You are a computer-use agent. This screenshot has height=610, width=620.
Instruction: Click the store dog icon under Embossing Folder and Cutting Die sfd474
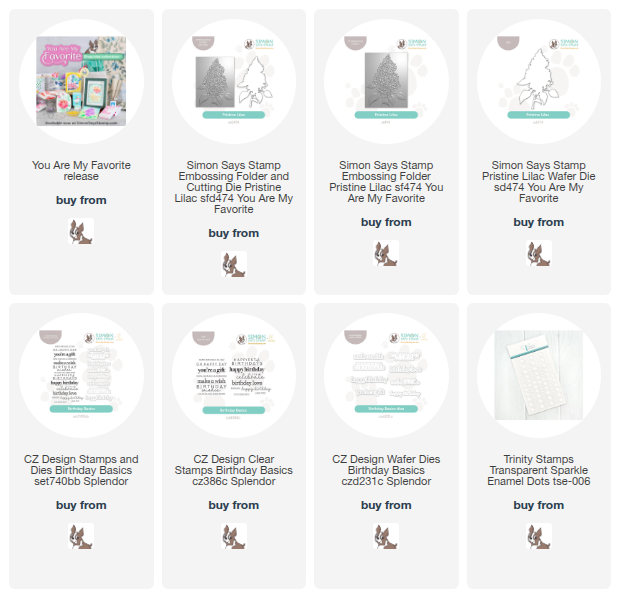point(234,264)
